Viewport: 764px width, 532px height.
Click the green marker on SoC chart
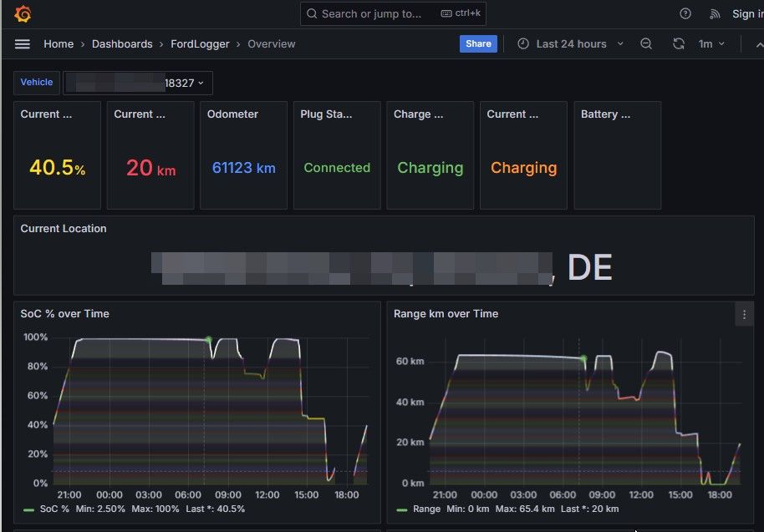[x=208, y=339]
